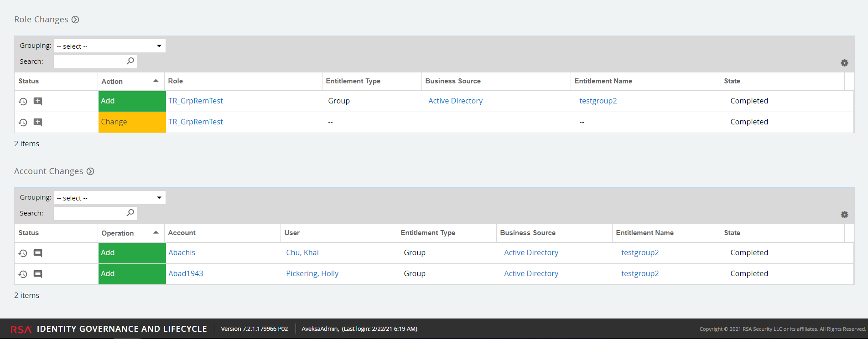Click Active Directory link in Role Changes

455,101
